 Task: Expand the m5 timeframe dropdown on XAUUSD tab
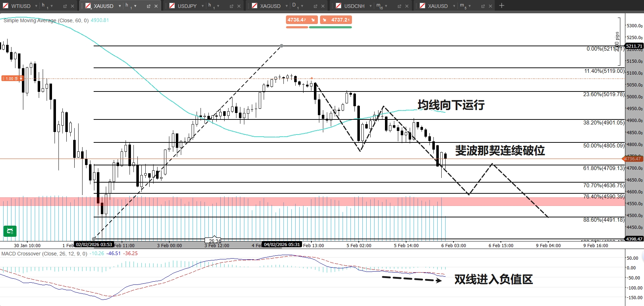tap(470, 6)
